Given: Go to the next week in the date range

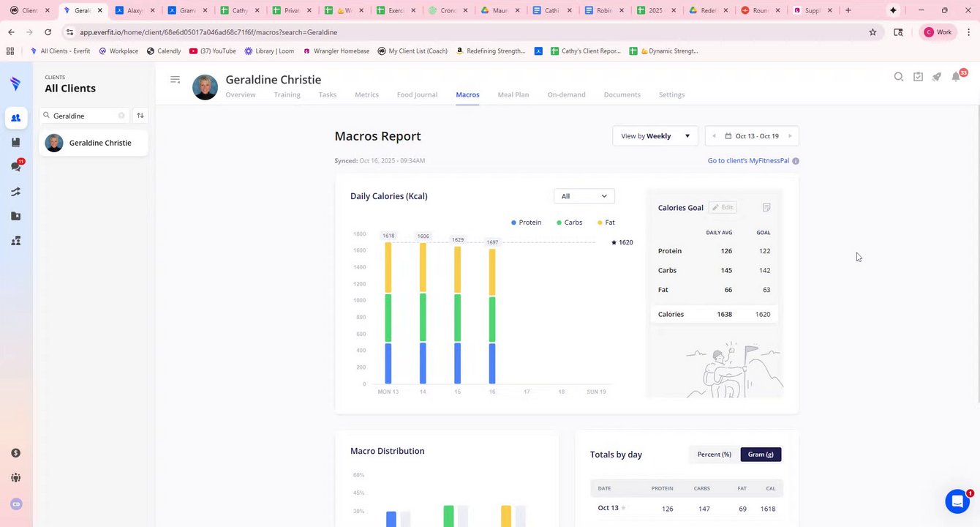Looking at the screenshot, I should [x=790, y=136].
